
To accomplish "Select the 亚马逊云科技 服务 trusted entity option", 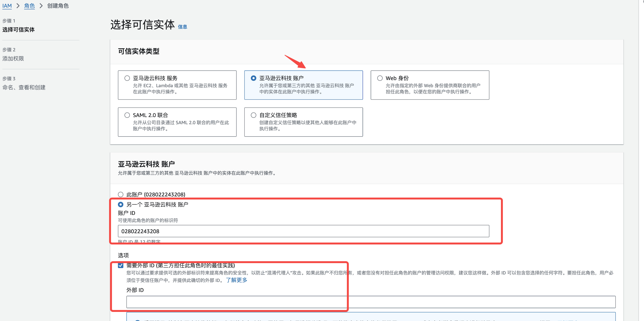I will pyautogui.click(x=127, y=78).
